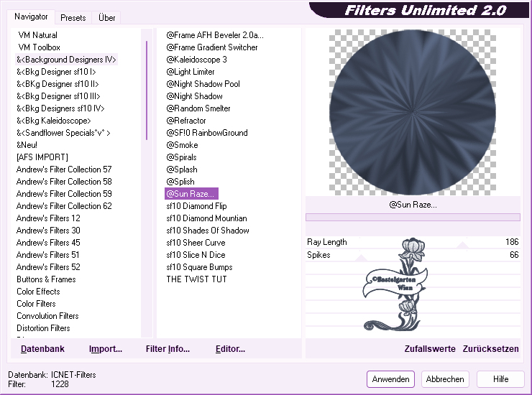Viewport: 532px width, 395px height.
Task: Select Andrew's Filters 52
Action: click(x=48, y=267)
